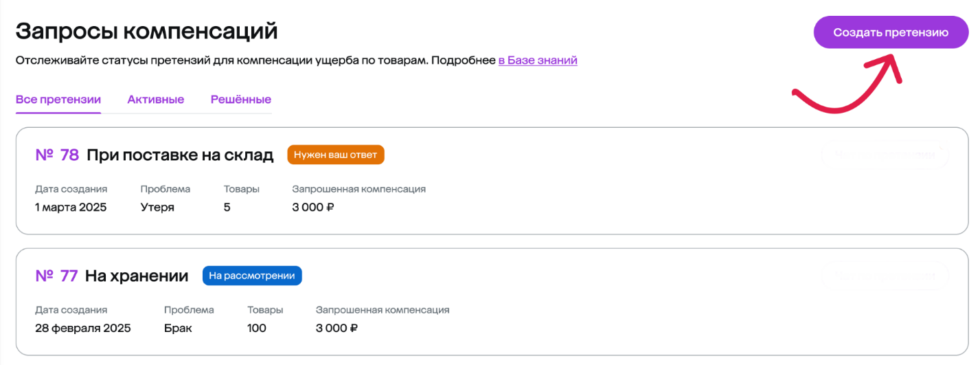Image resolution: width=980 pixels, height=365 pixels.
Task: Click the 3 000 ₽ compensation in claim 78
Action: tap(313, 207)
